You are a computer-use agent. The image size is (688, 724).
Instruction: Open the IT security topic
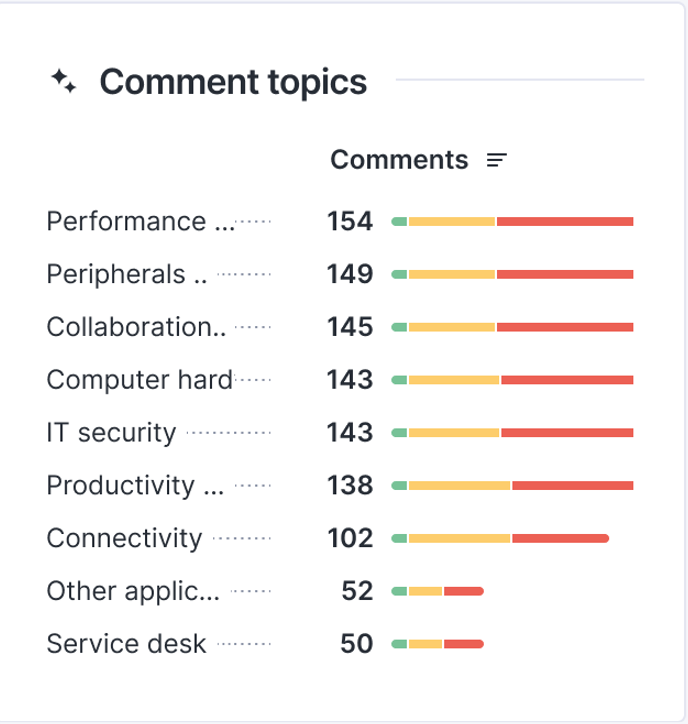111,433
